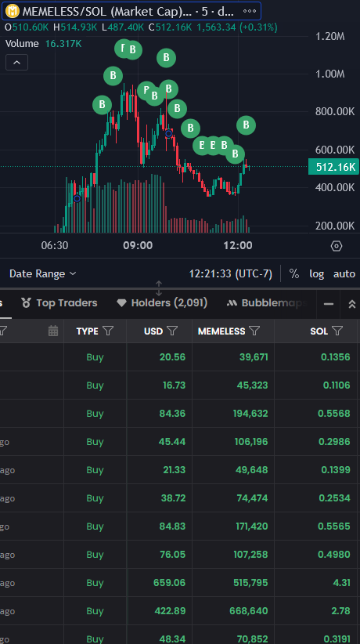The height and width of the screenshot is (644, 360).
Task: Click the 09:00 time axis label
Action: pyautogui.click(x=138, y=245)
